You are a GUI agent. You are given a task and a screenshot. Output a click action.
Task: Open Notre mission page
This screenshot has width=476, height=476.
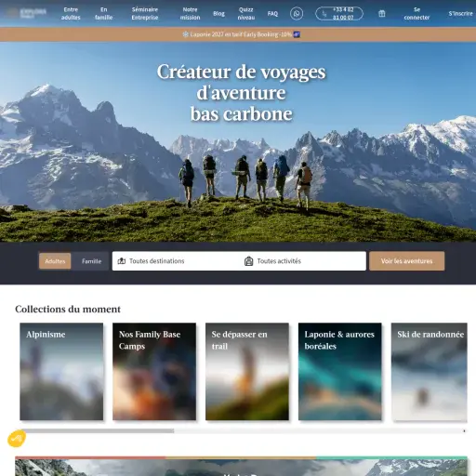pyautogui.click(x=190, y=14)
